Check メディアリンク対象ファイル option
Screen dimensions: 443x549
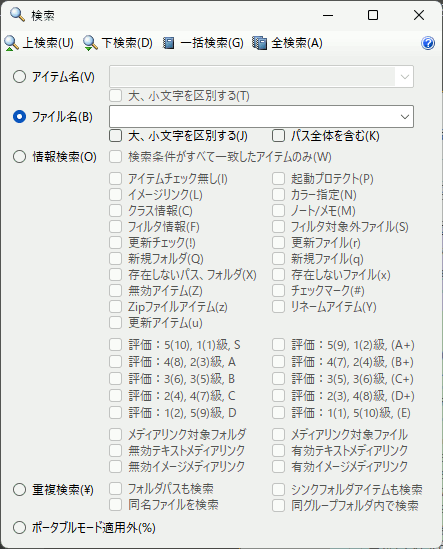(278, 435)
